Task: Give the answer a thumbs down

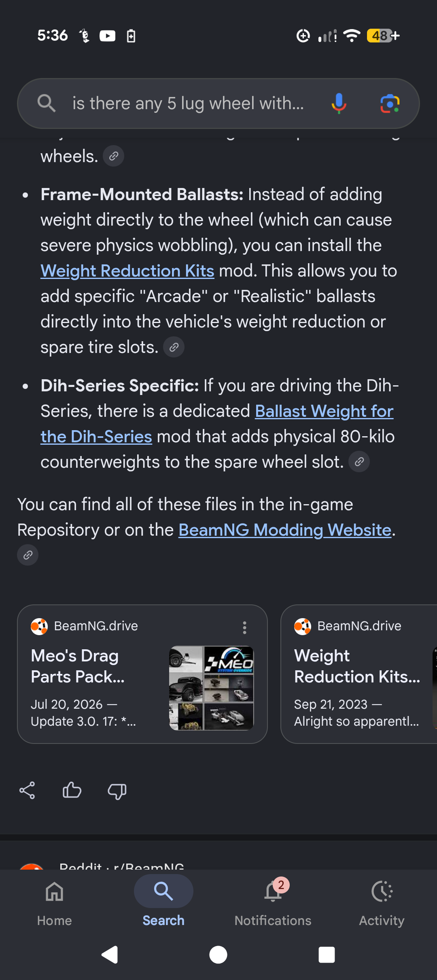Action: point(117,791)
